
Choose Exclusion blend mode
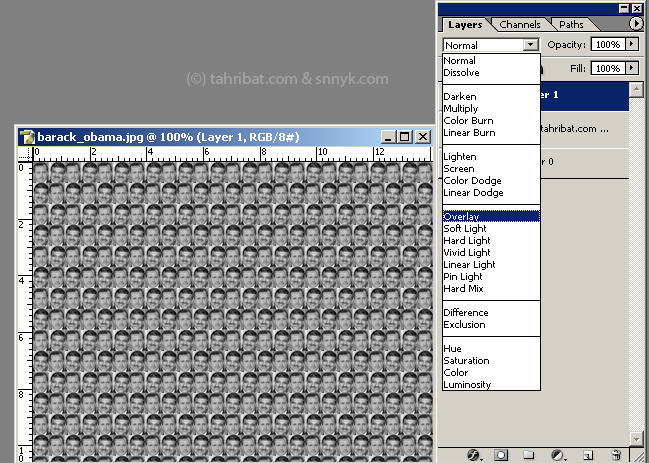491,324
